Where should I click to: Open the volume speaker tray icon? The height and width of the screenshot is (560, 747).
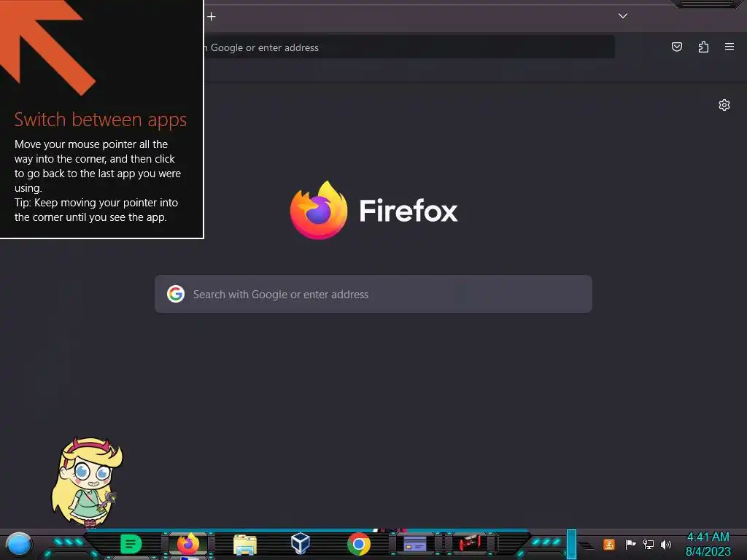666,544
